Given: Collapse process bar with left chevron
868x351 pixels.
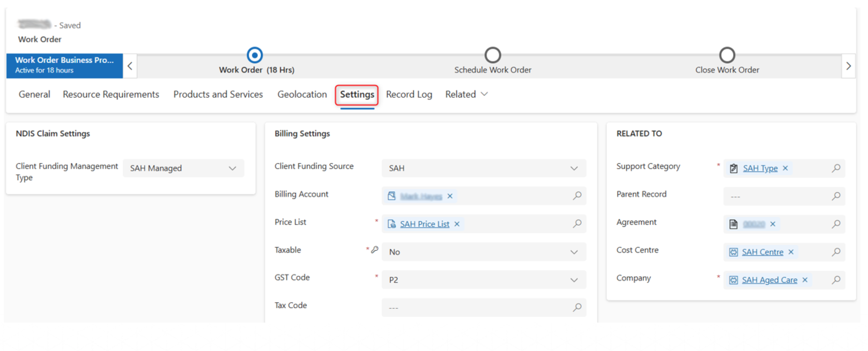Looking at the screenshot, I should 130,66.
